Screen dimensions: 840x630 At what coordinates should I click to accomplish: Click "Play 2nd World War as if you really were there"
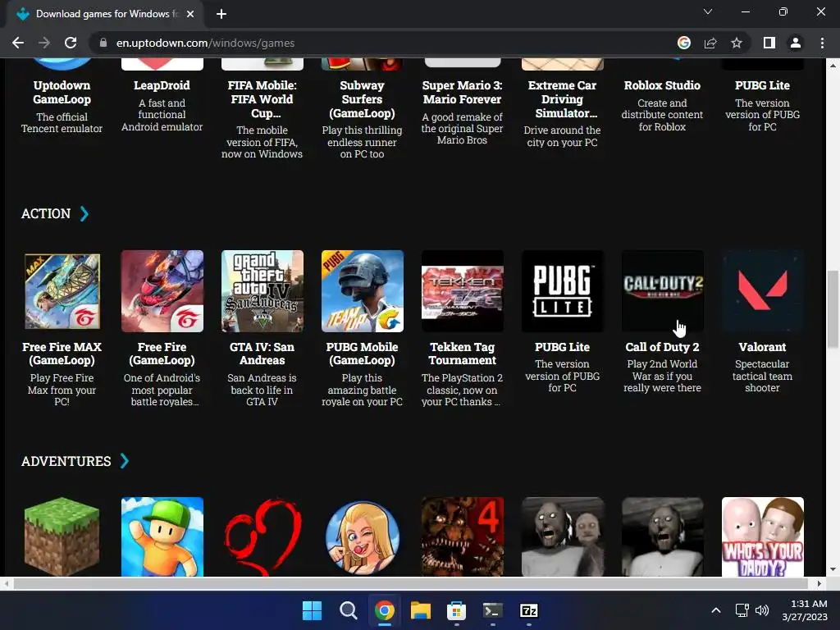[x=662, y=376]
